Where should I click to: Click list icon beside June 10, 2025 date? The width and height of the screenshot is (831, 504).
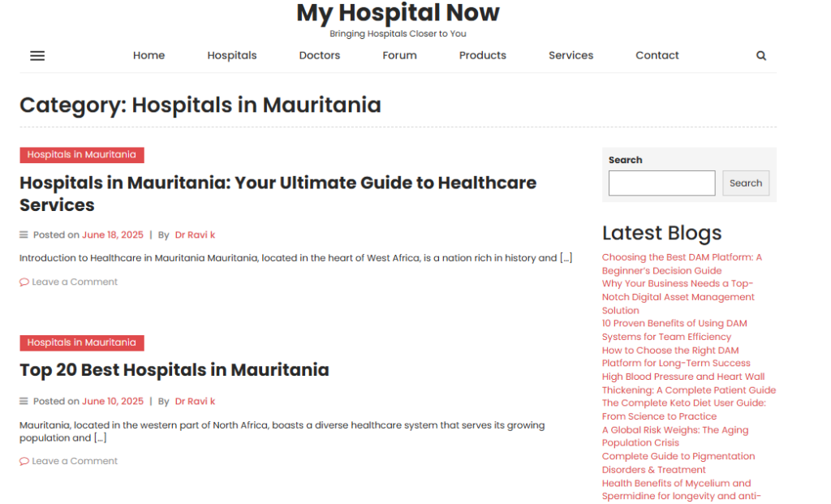point(24,401)
